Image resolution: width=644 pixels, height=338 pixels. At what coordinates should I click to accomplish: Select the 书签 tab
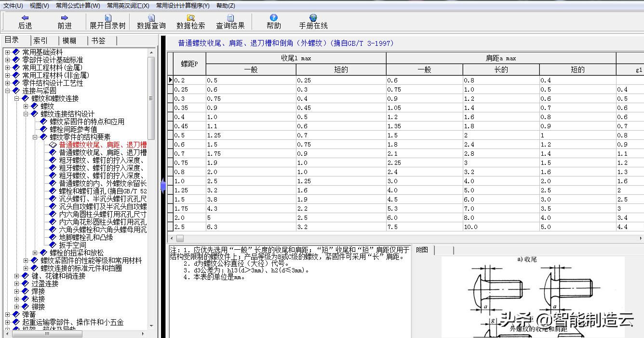[x=99, y=40]
